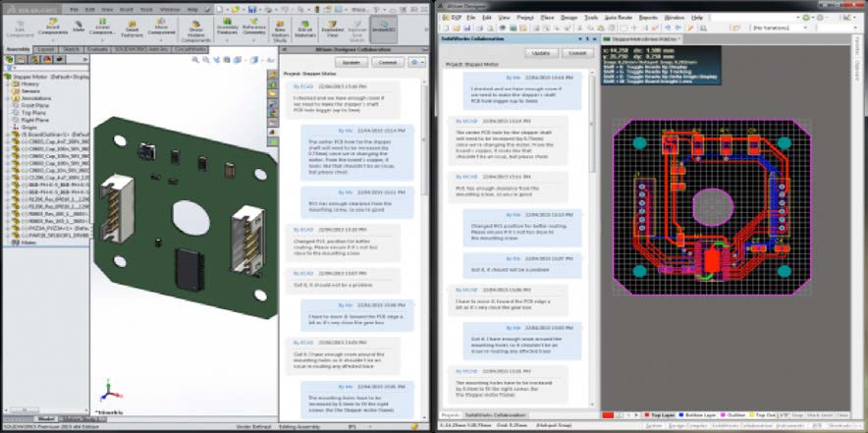Image resolution: width=868 pixels, height=433 pixels.
Task: Click the red layer color swatch in Altium
Action: (x=608, y=414)
